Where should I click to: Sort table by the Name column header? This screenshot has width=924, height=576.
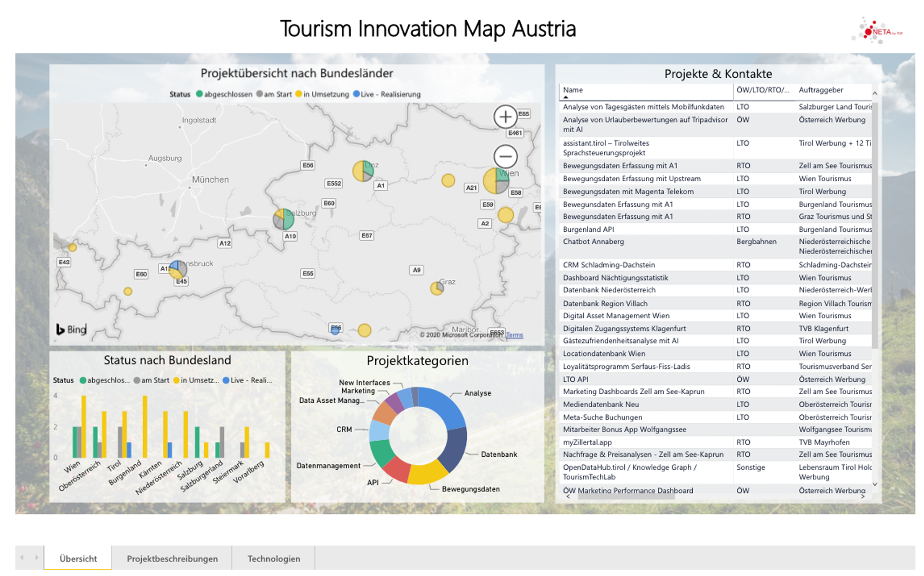click(573, 90)
